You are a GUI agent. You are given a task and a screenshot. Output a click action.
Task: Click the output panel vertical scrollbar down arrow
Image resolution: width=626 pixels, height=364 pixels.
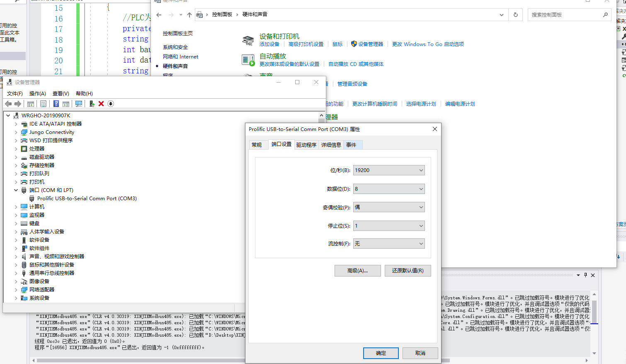tap(594, 353)
